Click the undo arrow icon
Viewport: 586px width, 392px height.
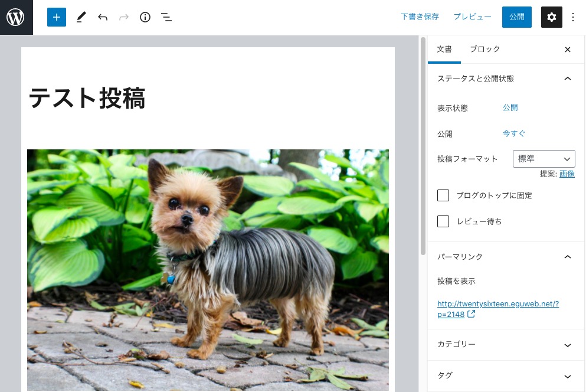(x=103, y=17)
